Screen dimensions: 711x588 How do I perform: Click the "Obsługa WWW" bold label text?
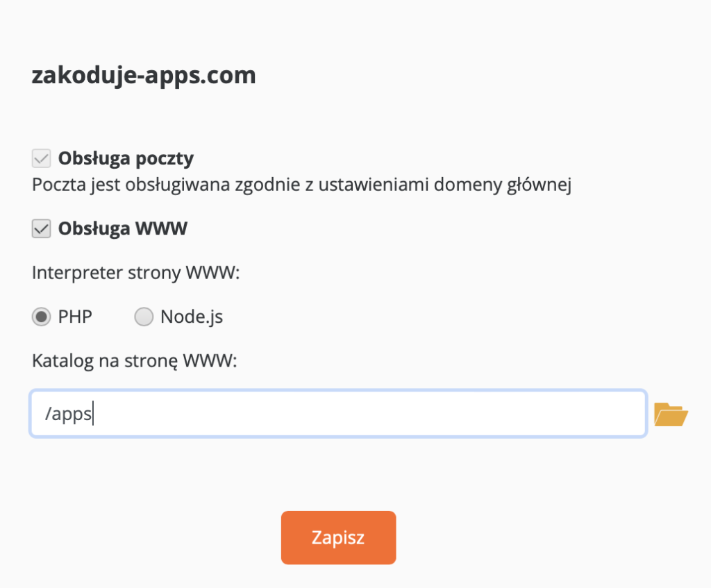pos(122,228)
